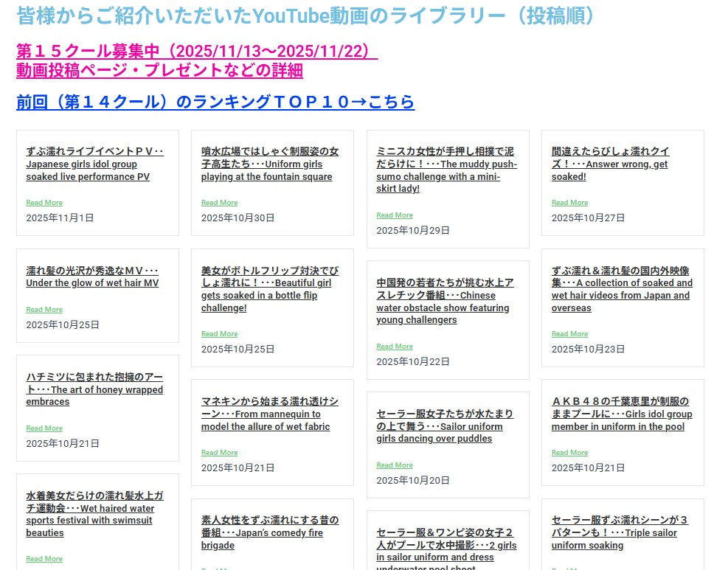The width and height of the screenshot is (728, 570).
Task: Open 'collection of soaked and wet hair videos' post
Action: pyautogui.click(x=621, y=289)
